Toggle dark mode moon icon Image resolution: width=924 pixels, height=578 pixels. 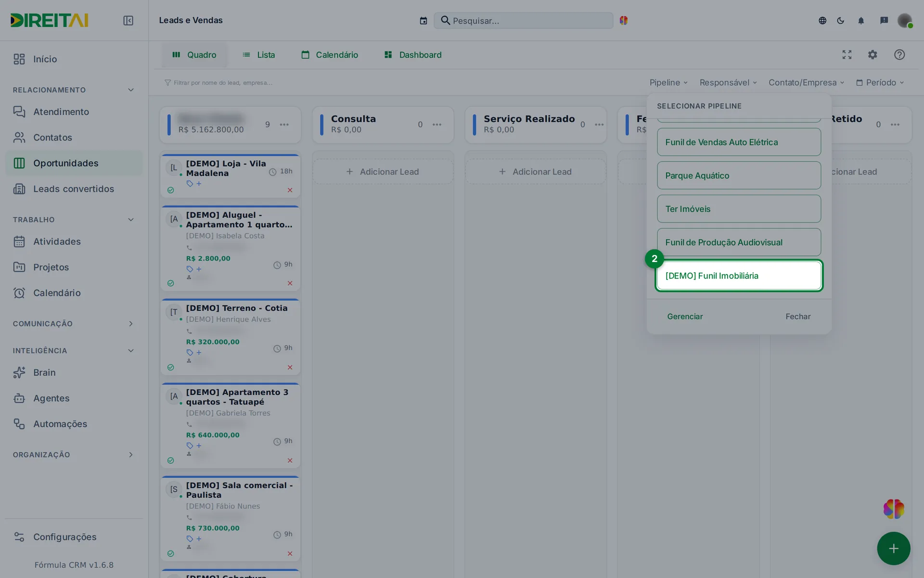pyautogui.click(x=841, y=21)
